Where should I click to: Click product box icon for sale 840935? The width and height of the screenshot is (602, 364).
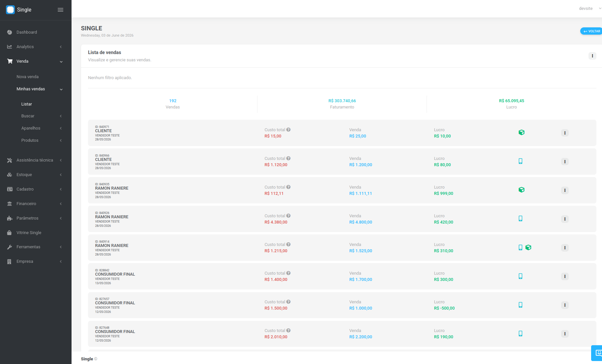[522, 190]
